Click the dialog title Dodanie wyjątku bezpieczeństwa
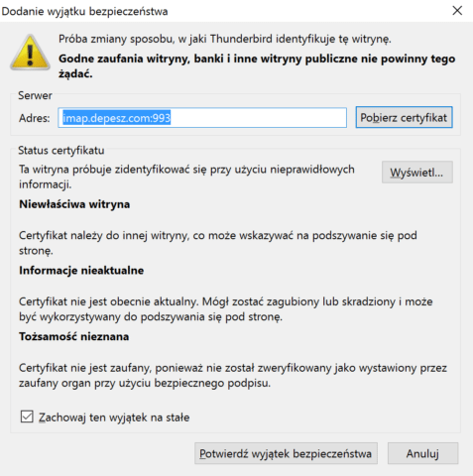This screenshot has width=473, height=476. pos(84,11)
